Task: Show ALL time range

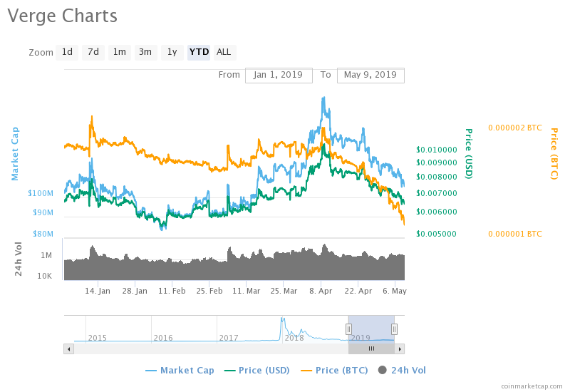Action: coord(224,52)
